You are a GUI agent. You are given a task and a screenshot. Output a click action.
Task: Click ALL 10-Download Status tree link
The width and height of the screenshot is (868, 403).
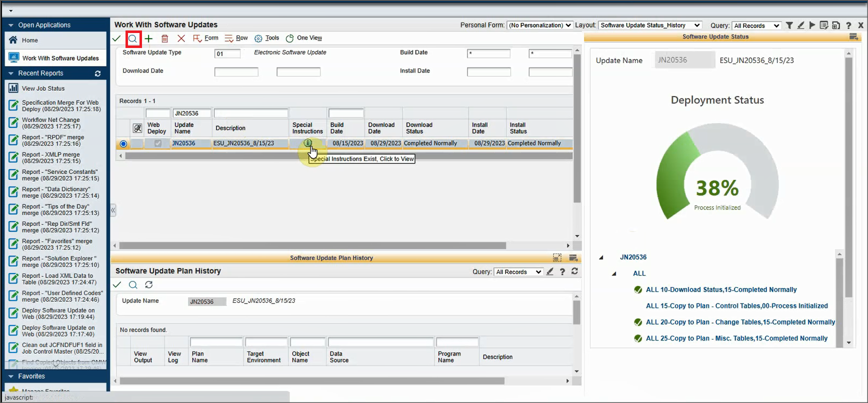pyautogui.click(x=721, y=289)
